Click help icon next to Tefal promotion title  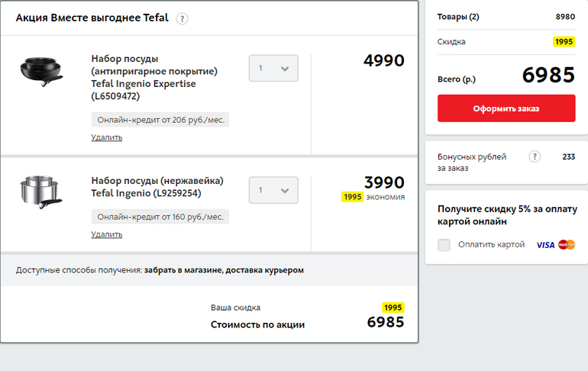click(182, 19)
